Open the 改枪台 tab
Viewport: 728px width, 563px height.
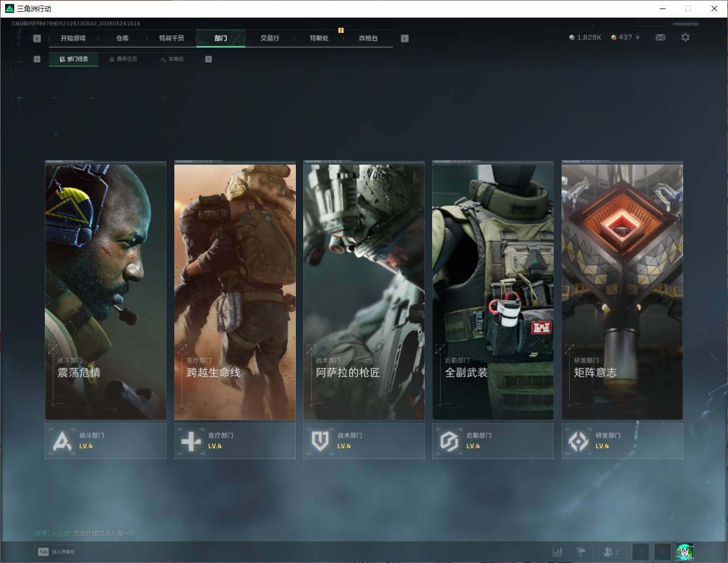368,38
